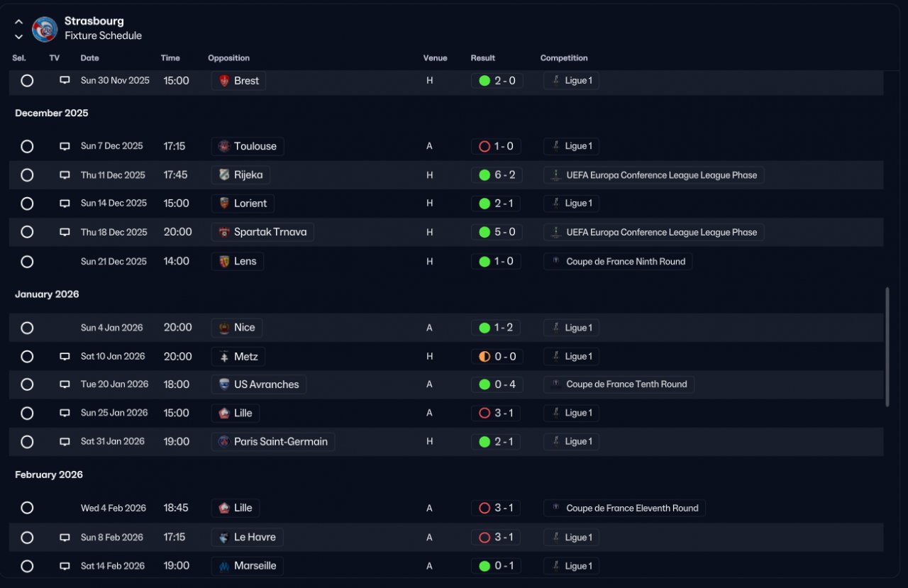
Task: Go to next team with down chevron
Action: 18,36
